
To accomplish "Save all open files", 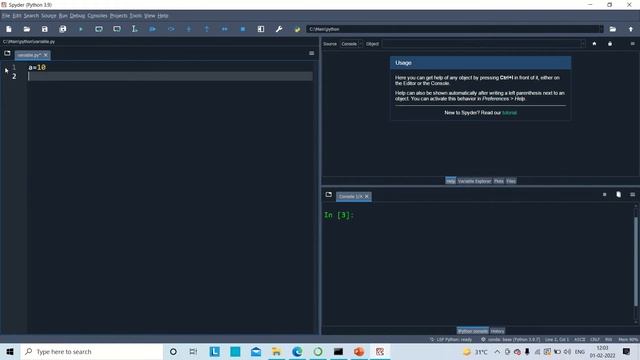I will [x=62, y=29].
